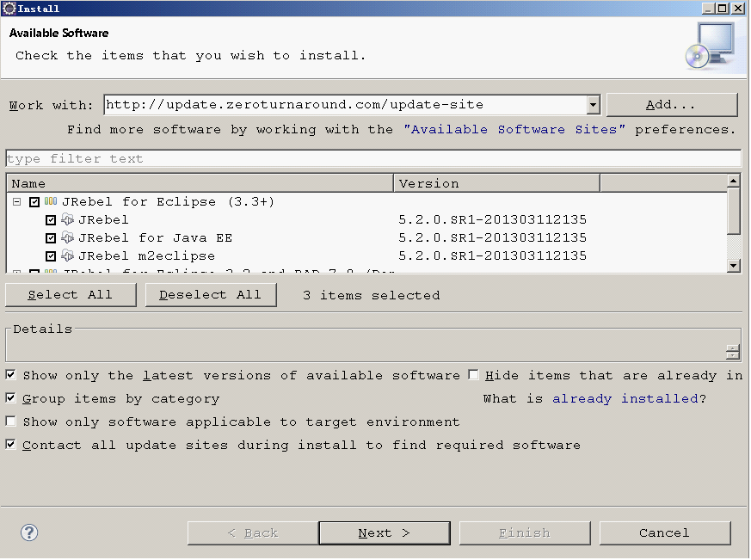
Task: Maximize the Install window
Action: [723, 8]
